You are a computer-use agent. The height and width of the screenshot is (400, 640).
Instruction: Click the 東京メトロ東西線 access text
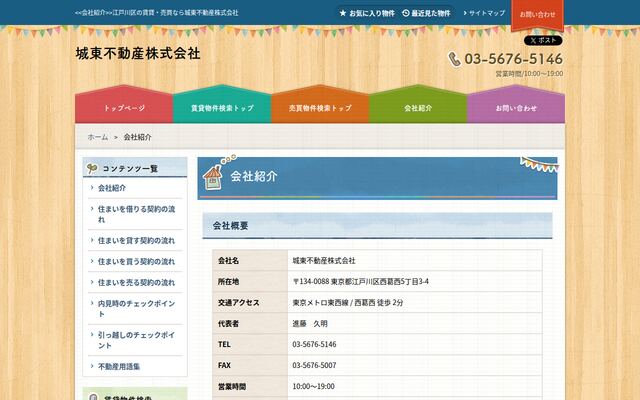point(320,302)
